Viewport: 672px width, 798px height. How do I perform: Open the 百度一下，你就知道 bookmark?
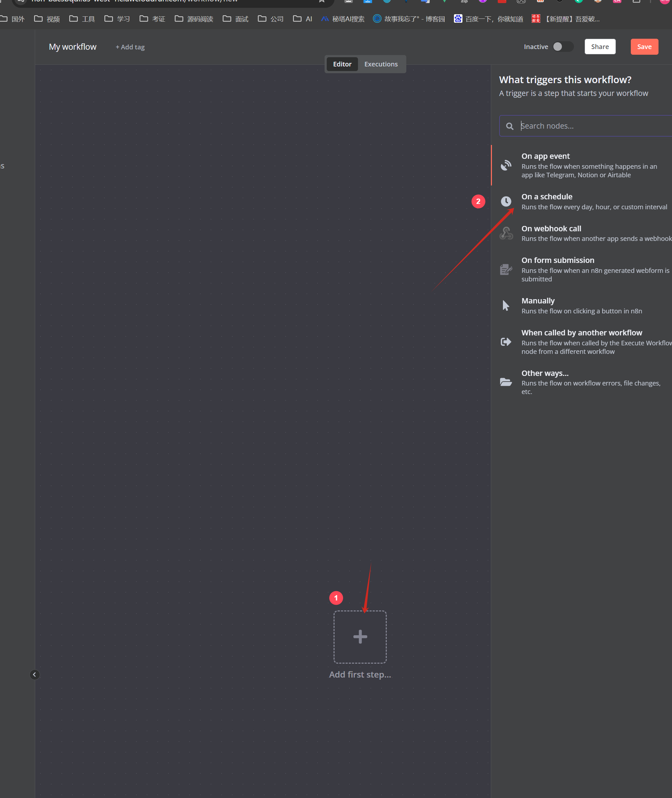(488, 19)
